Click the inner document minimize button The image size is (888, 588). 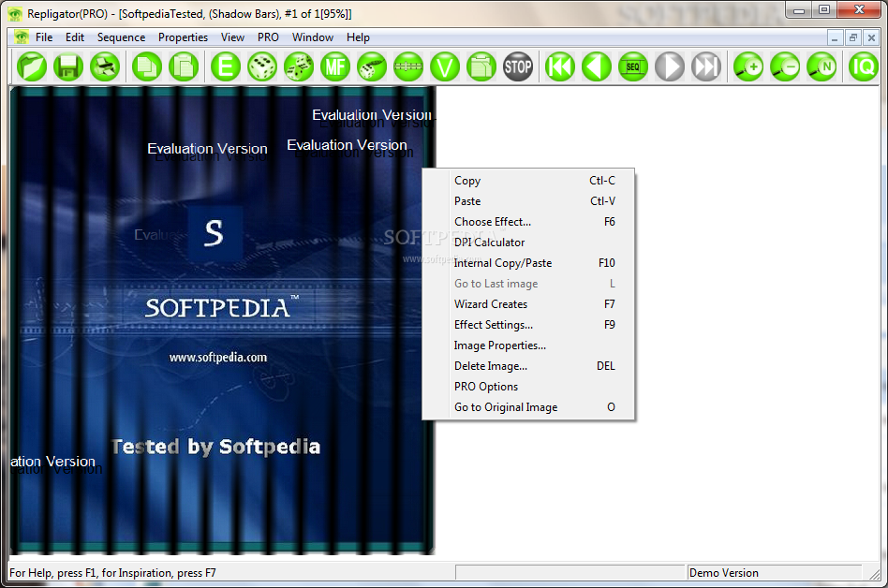pos(835,37)
